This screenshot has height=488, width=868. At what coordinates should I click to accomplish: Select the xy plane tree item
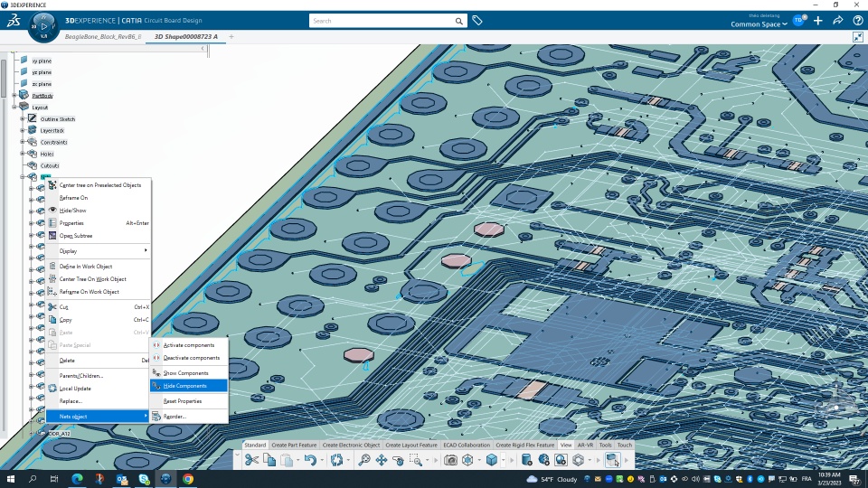(x=42, y=61)
